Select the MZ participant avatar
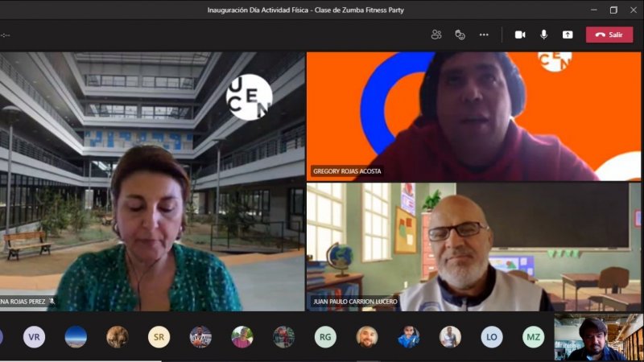The image size is (644, 362). [x=533, y=336]
